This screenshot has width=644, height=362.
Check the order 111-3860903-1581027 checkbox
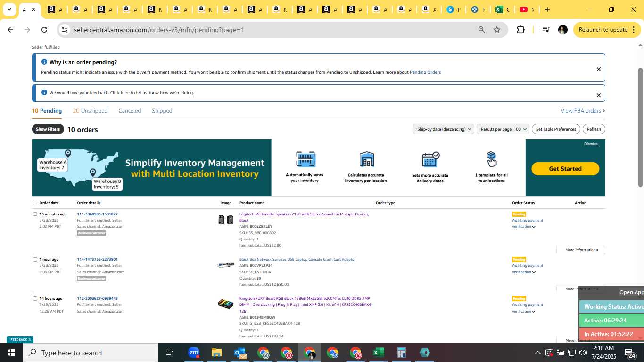[35, 214]
